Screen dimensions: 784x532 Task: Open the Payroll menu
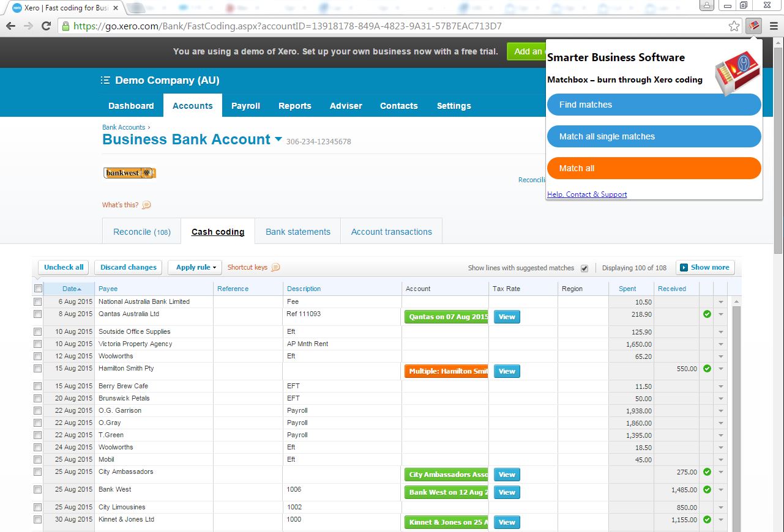[x=245, y=106]
